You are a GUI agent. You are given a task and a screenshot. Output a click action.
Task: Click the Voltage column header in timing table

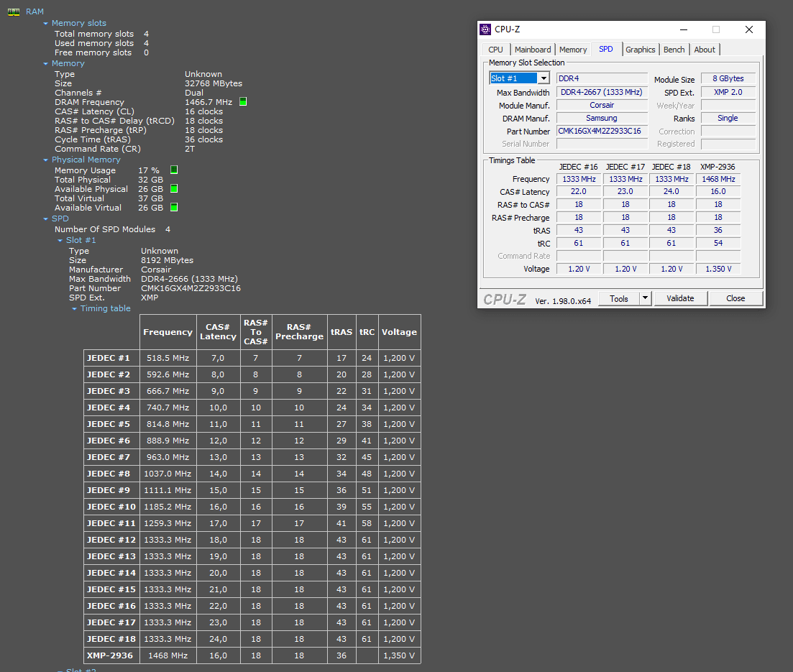point(400,332)
